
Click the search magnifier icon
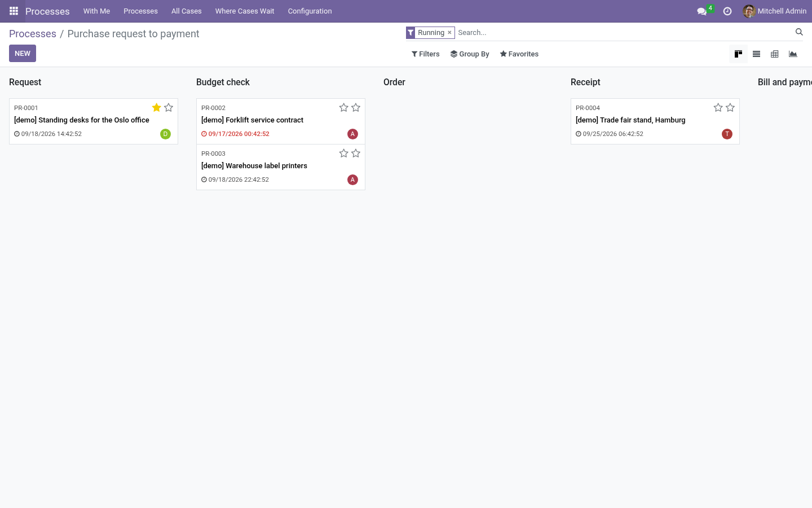(799, 32)
